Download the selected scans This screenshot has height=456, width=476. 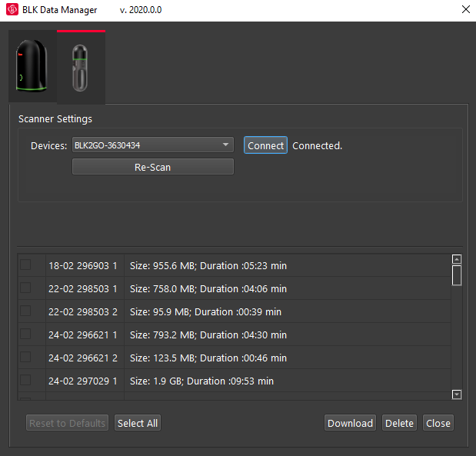click(x=350, y=424)
